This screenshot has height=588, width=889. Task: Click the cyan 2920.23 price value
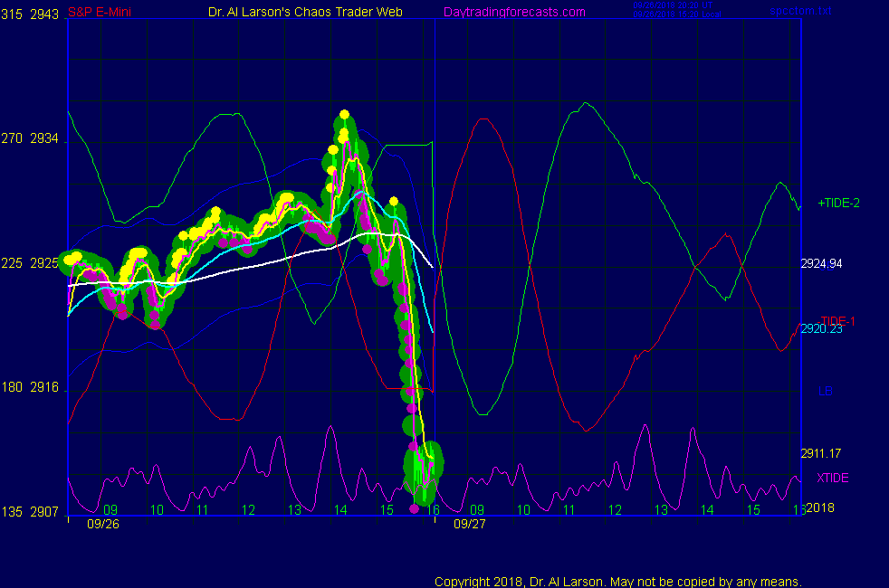coord(821,329)
